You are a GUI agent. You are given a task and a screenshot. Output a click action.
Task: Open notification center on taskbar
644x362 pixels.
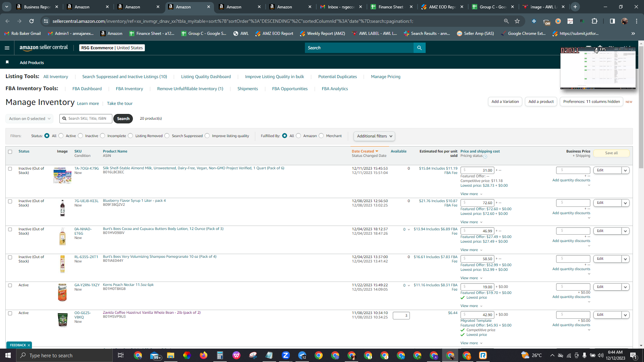633,355
